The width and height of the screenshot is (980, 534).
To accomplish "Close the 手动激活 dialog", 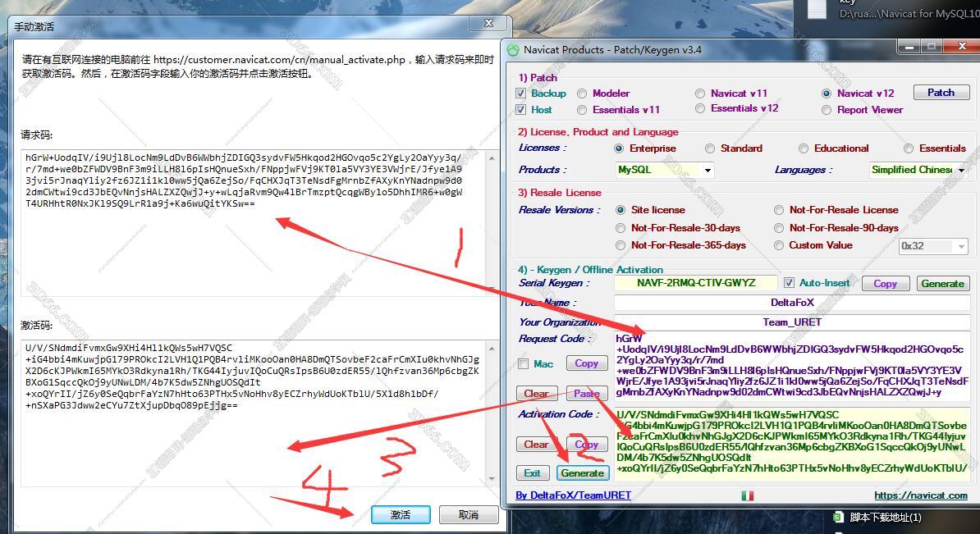I will tap(488, 23).
